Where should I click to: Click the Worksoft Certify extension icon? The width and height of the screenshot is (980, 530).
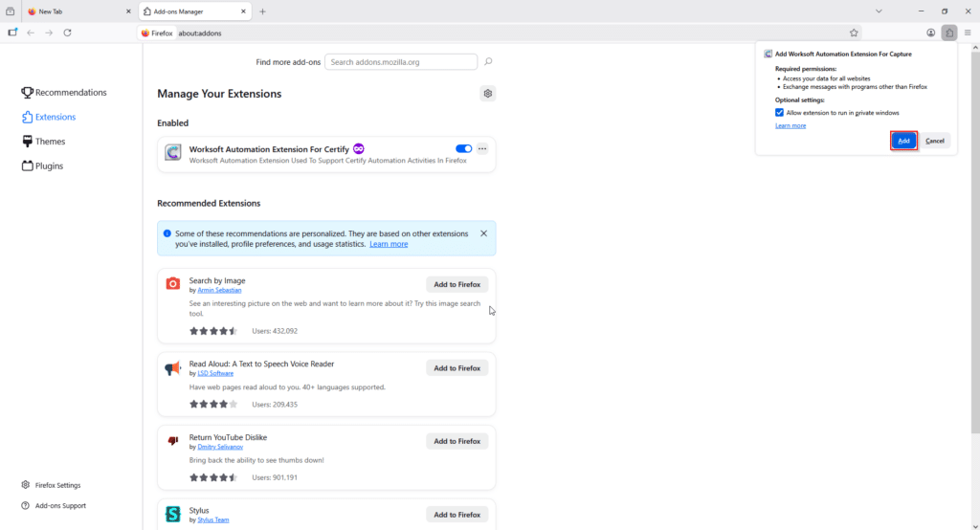tap(173, 152)
